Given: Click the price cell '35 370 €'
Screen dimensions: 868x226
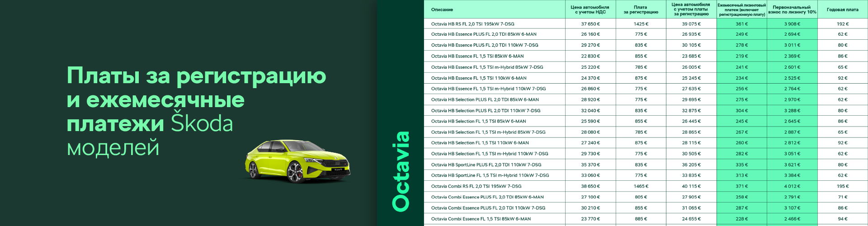Looking at the screenshot, I should tap(590, 165).
